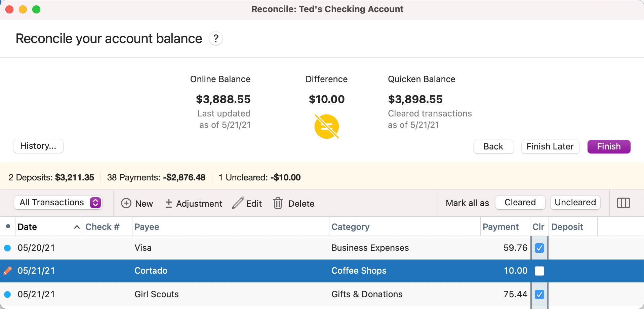Open the History... dialog
The width and height of the screenshot is (644, 309).
(38, 146)
